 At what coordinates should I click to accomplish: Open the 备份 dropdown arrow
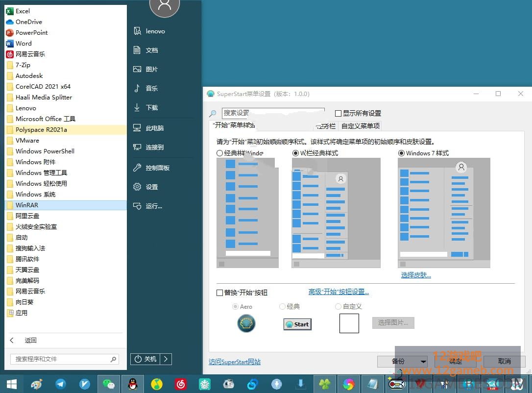click(423, 362)
